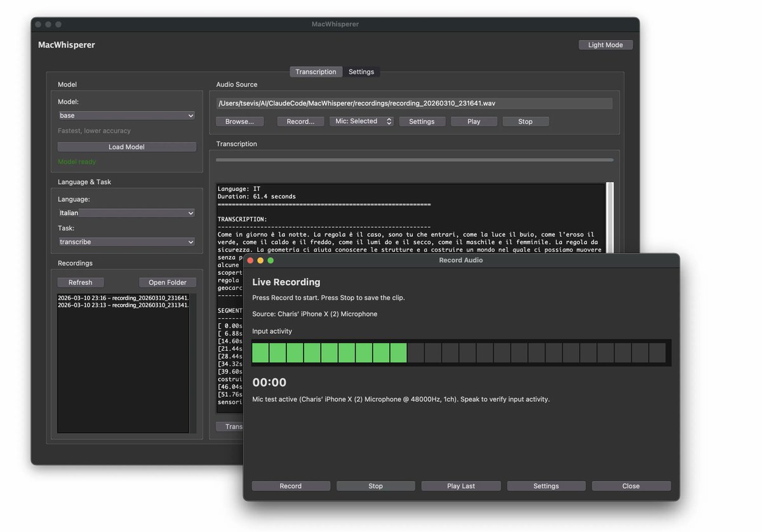Viewport: 762px width, 532px height.
Task: Click the red close dot of Record Audio
Action: point(250,260)
